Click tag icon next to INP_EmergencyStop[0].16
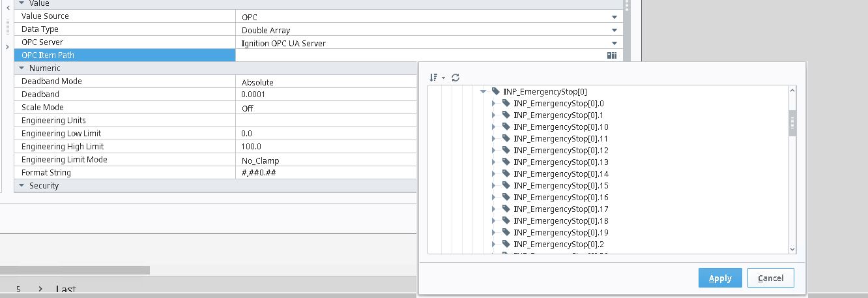The height and width of the screenshot is (298, 868). pyautogui.click(x=506, y=198)
